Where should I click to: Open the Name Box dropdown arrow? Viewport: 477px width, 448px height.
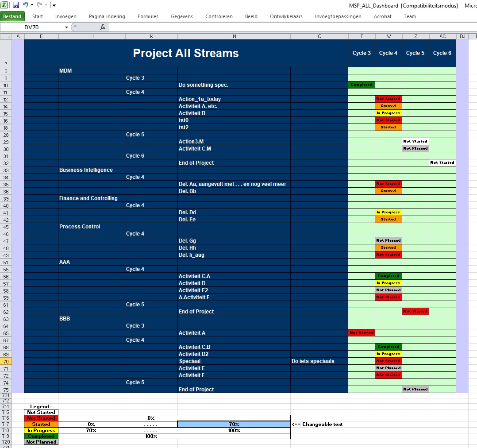(x=66, y=27)
